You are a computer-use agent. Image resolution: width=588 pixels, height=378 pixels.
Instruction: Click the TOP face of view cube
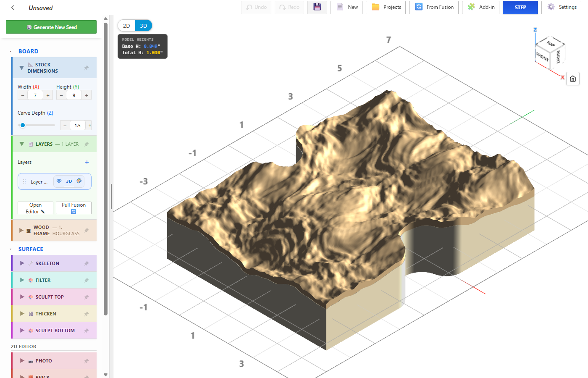point(551,43)
